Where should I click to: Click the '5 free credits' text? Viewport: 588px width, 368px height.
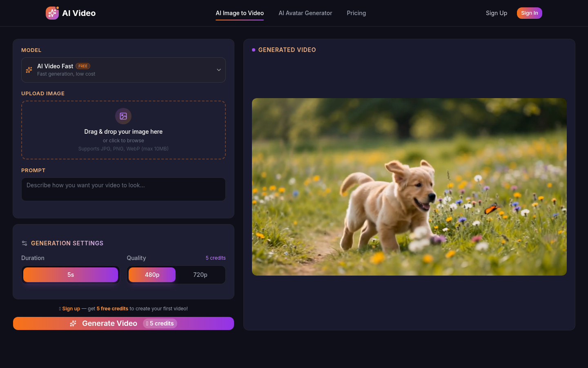[x=112, y=309]
